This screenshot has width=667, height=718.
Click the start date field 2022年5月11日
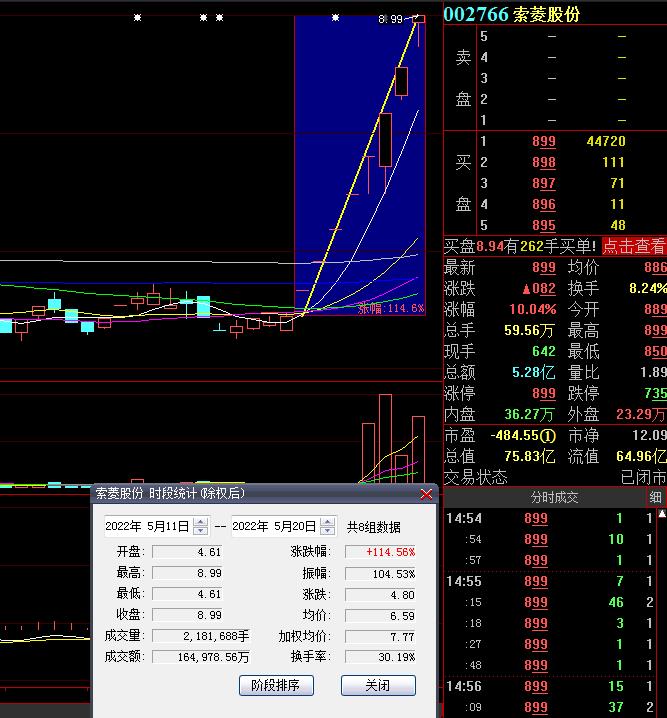pos(147,526)
